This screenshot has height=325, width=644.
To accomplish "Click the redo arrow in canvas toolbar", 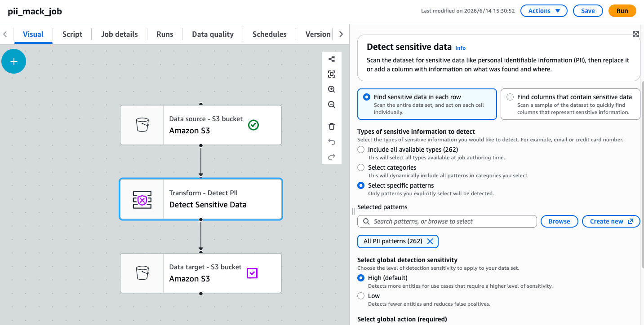I will coord(332,157).
